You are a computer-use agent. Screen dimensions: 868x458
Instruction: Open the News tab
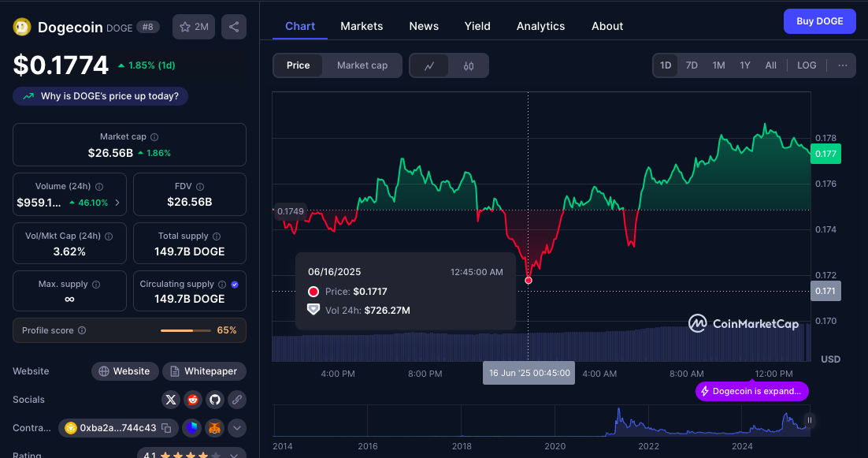[x=424, y=26]
